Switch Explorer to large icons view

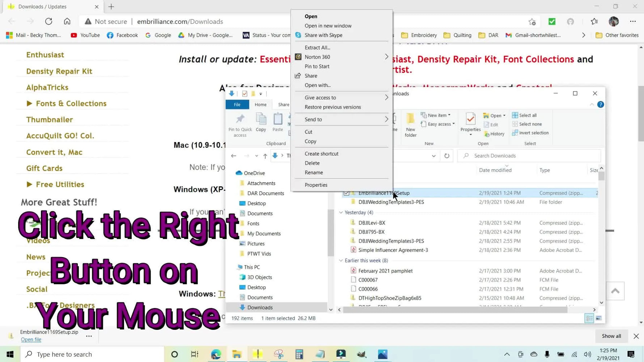tap(599, 318)
